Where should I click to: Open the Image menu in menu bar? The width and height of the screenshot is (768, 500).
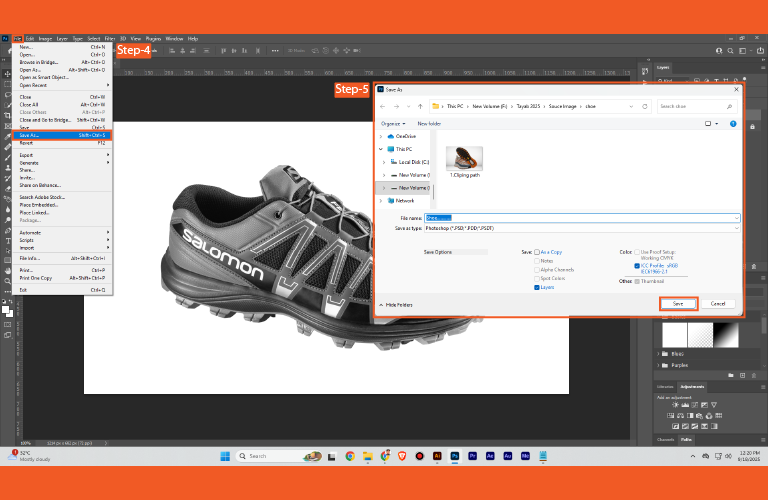(x=45, y=38)
